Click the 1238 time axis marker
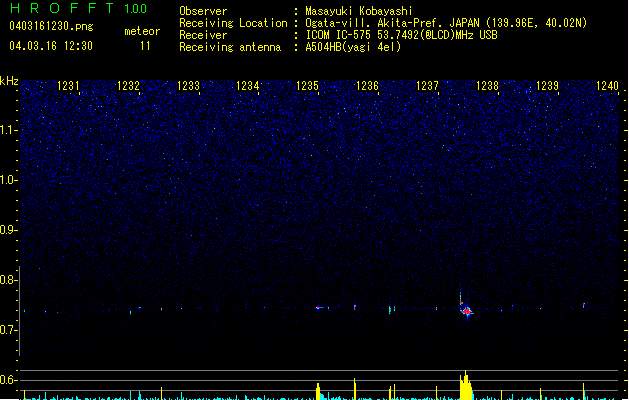The image size is (629, 400). click(487, 85)
